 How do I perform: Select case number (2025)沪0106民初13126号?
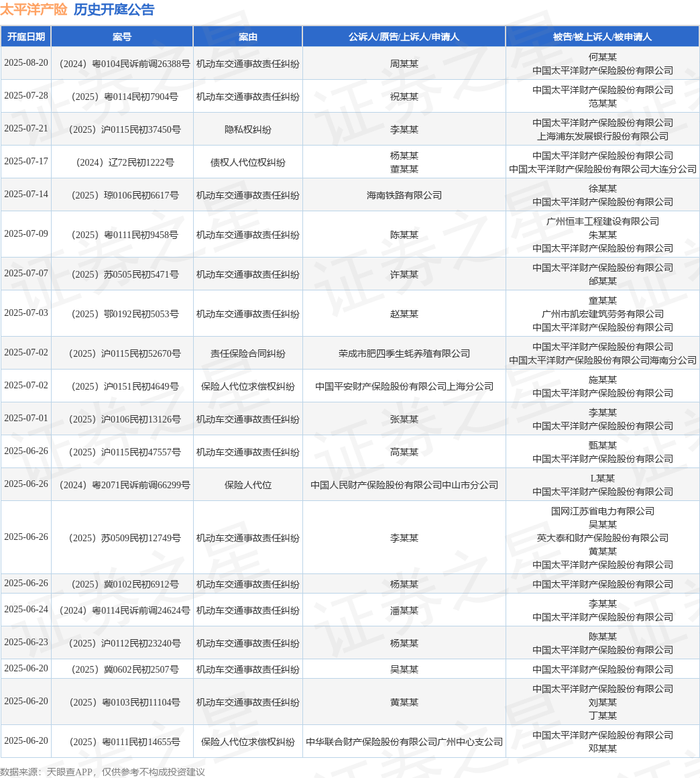124,419
